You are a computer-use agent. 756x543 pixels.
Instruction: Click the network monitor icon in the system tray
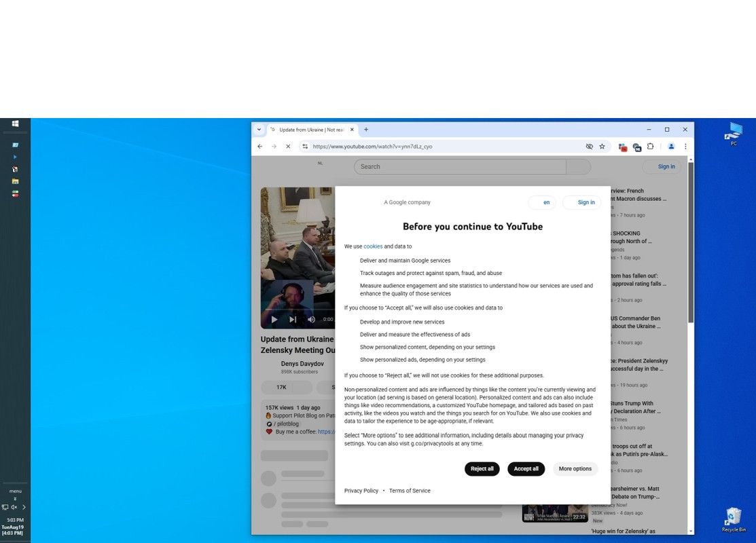(5, 507)
